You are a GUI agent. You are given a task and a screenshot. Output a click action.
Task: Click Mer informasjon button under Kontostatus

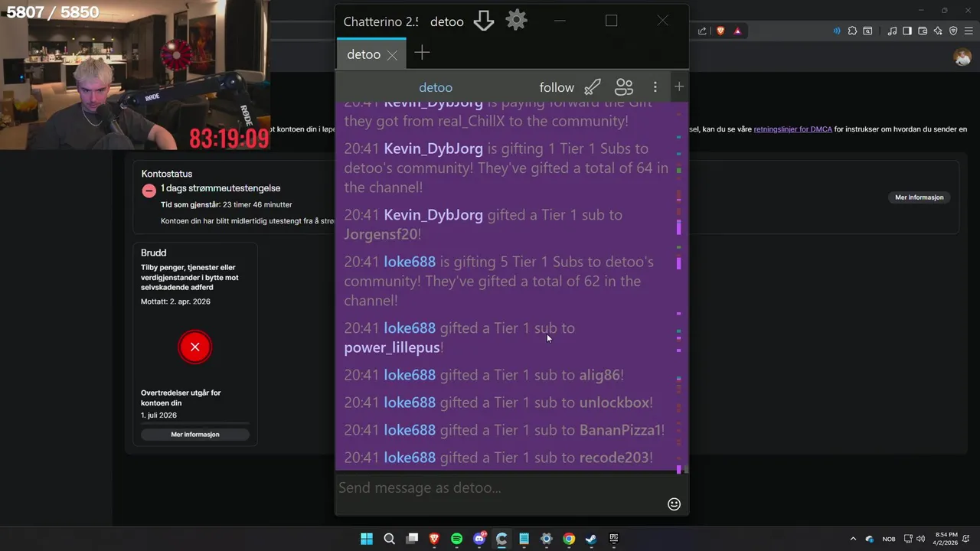click(920, 197)
